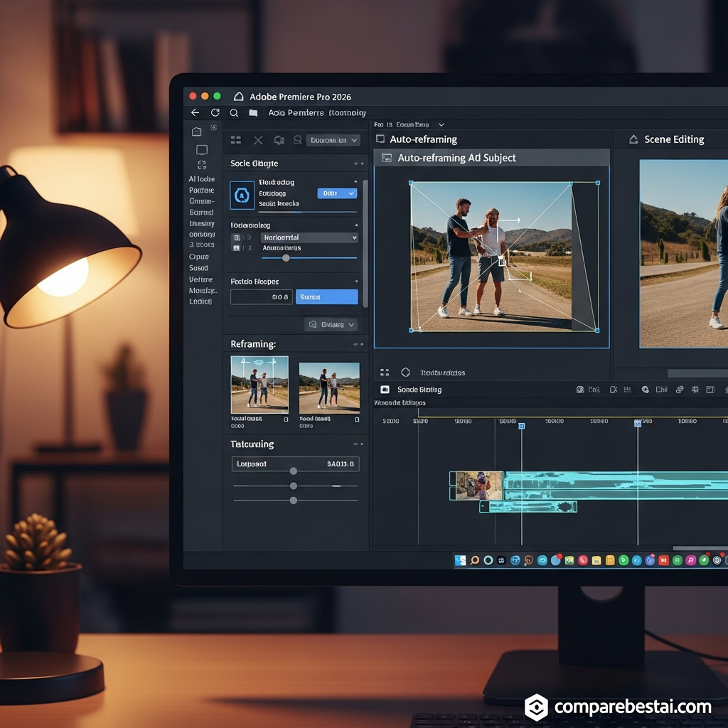Open Finder from the dock
The height and width of the screenshot is (728, 728).
pos(460,560)
